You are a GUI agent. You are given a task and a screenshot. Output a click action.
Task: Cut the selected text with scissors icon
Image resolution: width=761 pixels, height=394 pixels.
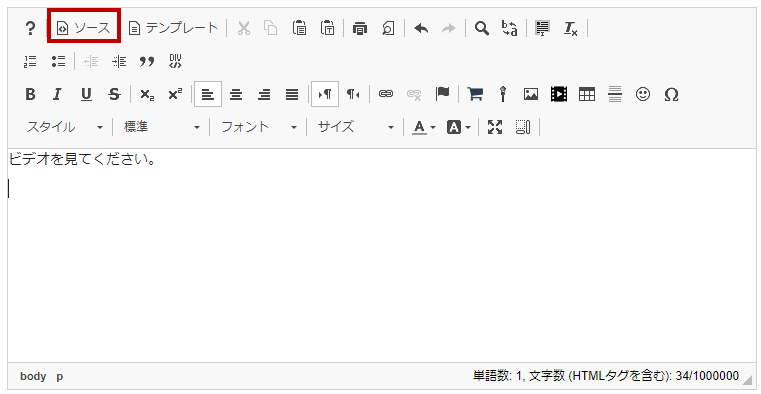(x=244, y=28)
